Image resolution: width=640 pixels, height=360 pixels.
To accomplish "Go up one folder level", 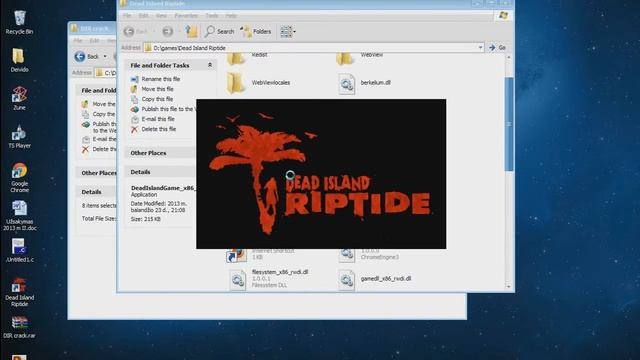I will pyautogui.click(x=191, y=31).
